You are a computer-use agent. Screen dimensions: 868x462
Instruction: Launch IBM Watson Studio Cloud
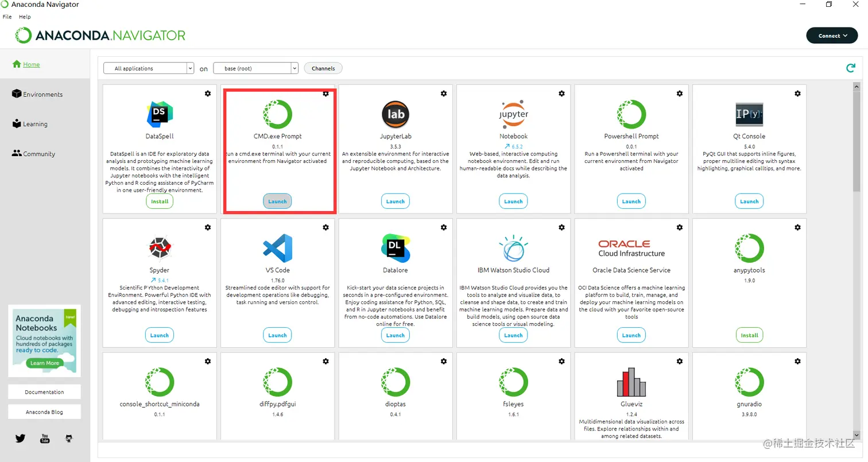[513, 335]
